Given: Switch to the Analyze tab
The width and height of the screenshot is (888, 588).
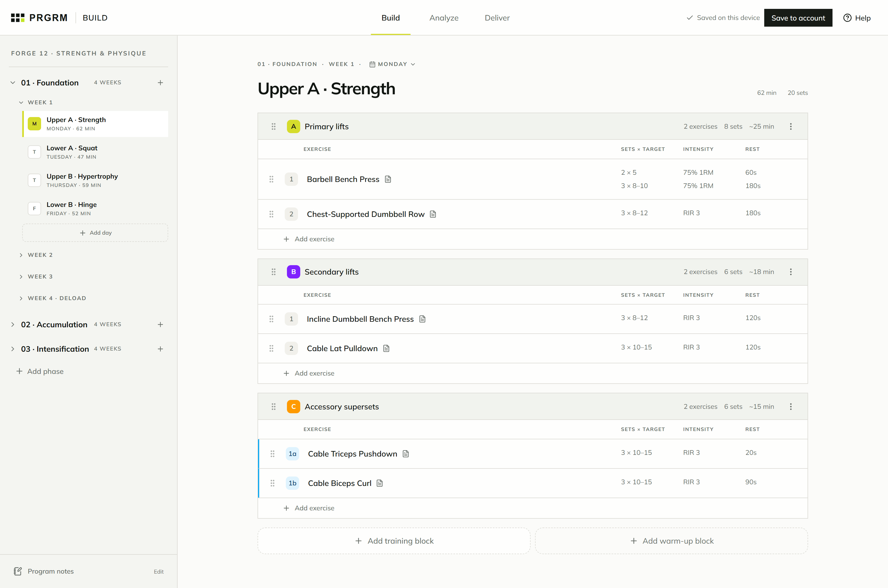Looking at the screenshot, I should point(444,18).
